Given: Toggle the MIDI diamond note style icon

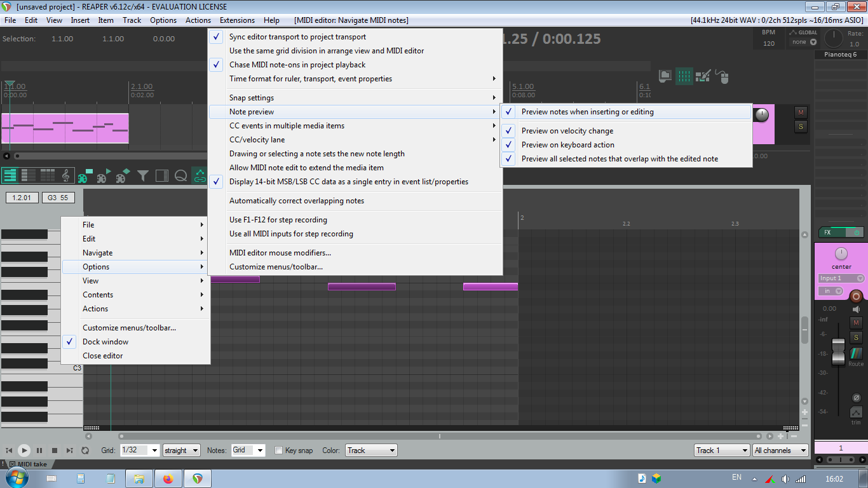Looking at the screenshot, I should tap(123, 176).
